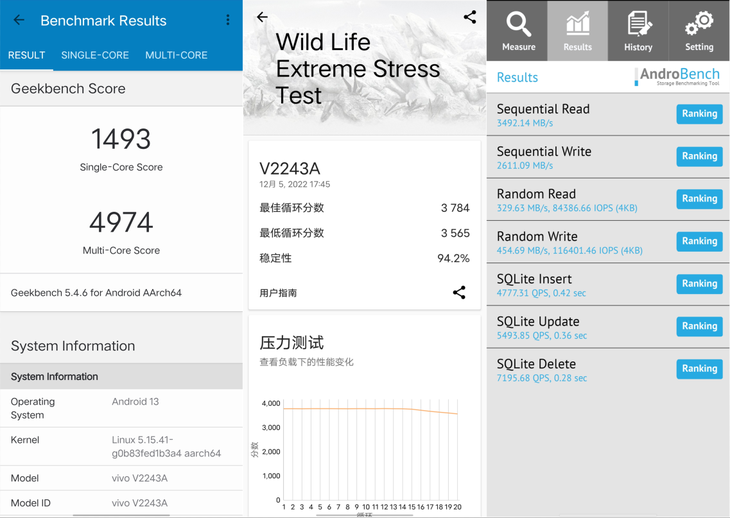The width and height of the screenshot is (730, 518).
Task: Click the 454.69 MB/s random write value
Action: click(x=569, y=251)
